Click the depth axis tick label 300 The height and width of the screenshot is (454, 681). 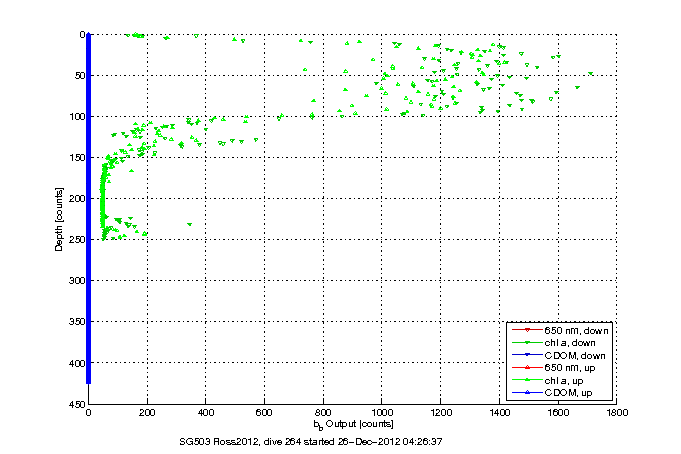click(x=77, y=281)
